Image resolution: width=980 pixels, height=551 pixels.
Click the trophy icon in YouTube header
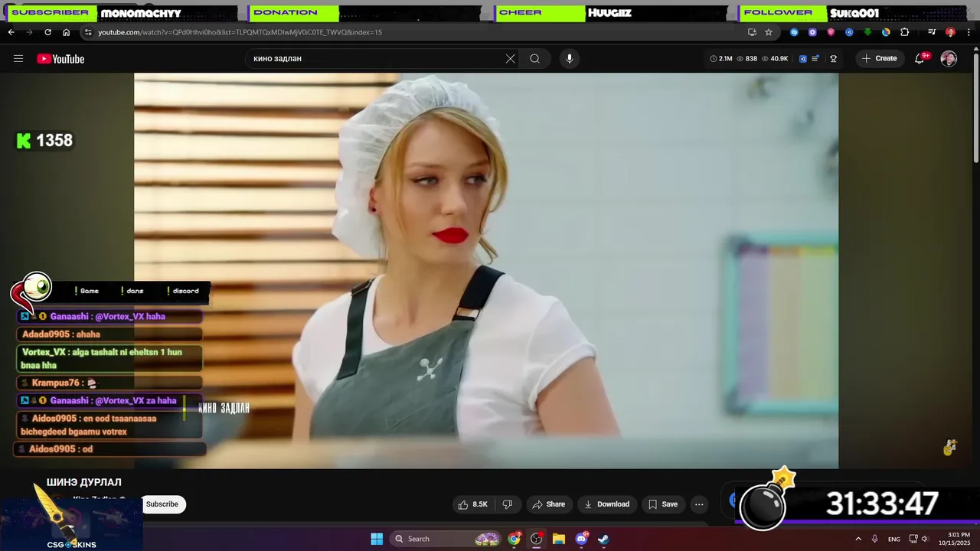coord(834,59)
